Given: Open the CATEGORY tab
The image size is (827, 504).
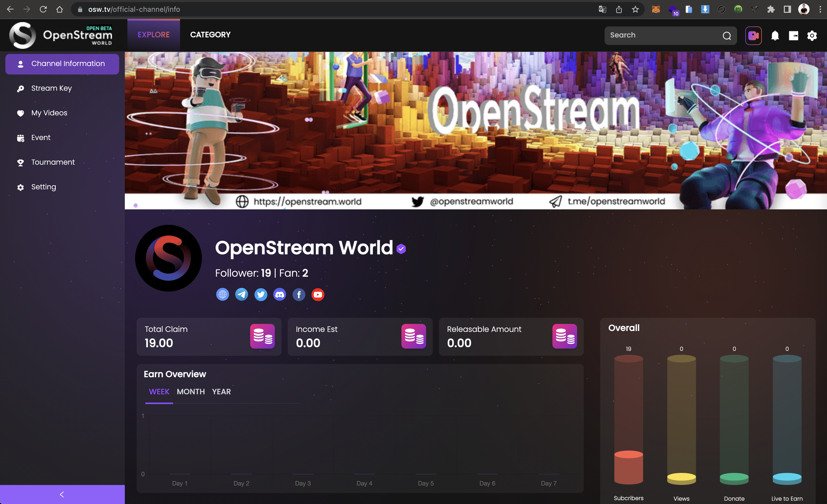Looking at the screenshot, I should [x=210, y=35].
